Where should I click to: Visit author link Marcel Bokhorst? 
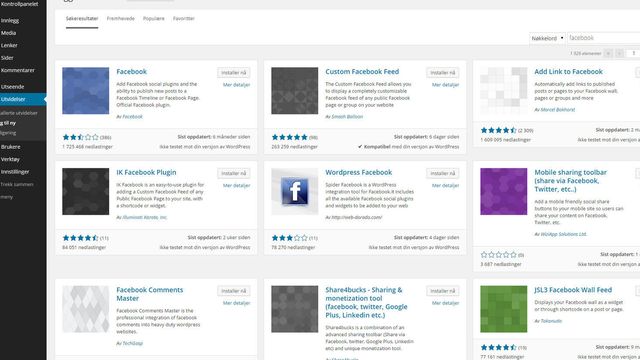[558, 110]
